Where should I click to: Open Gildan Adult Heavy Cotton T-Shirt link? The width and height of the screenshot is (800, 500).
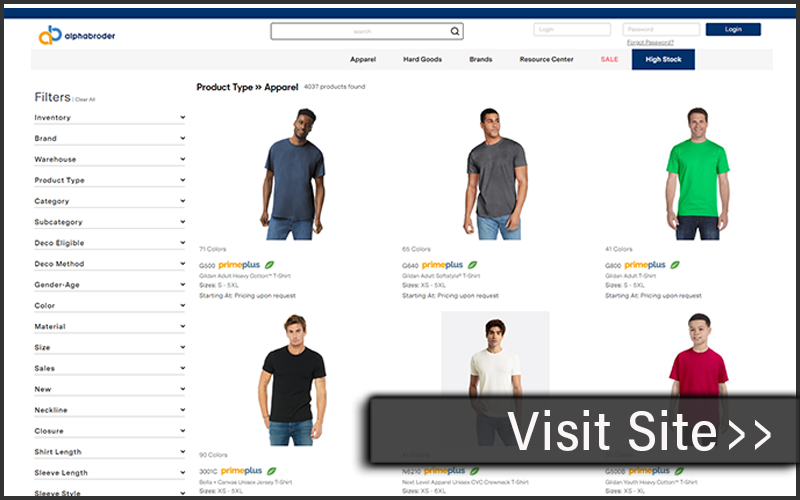[x=244, y=276]
